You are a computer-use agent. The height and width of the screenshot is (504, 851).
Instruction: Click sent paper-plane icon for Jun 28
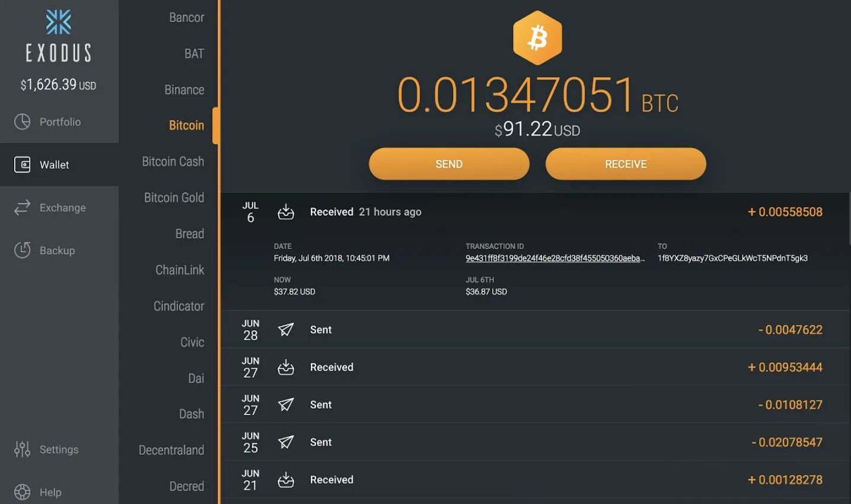tap(286, 330)
